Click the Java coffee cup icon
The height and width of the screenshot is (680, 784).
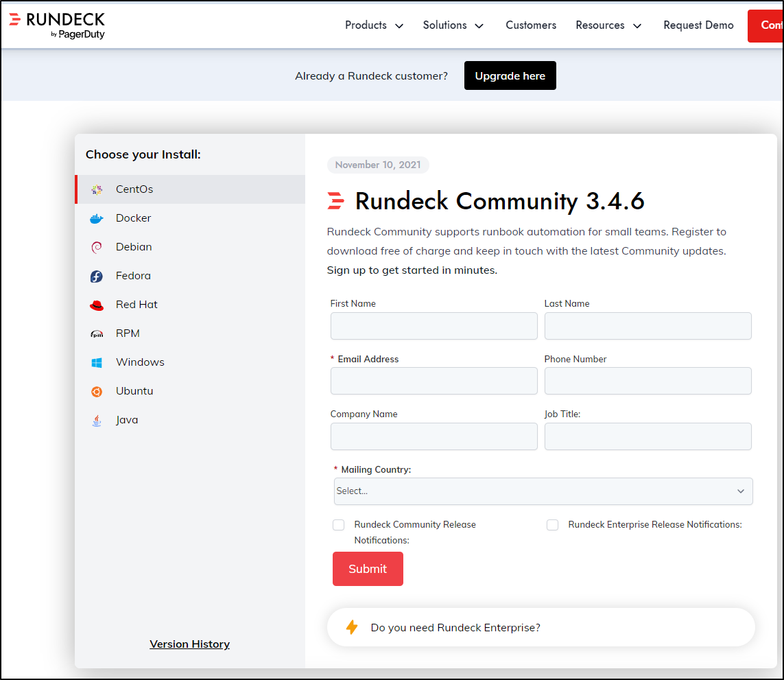tap(97, 421)
